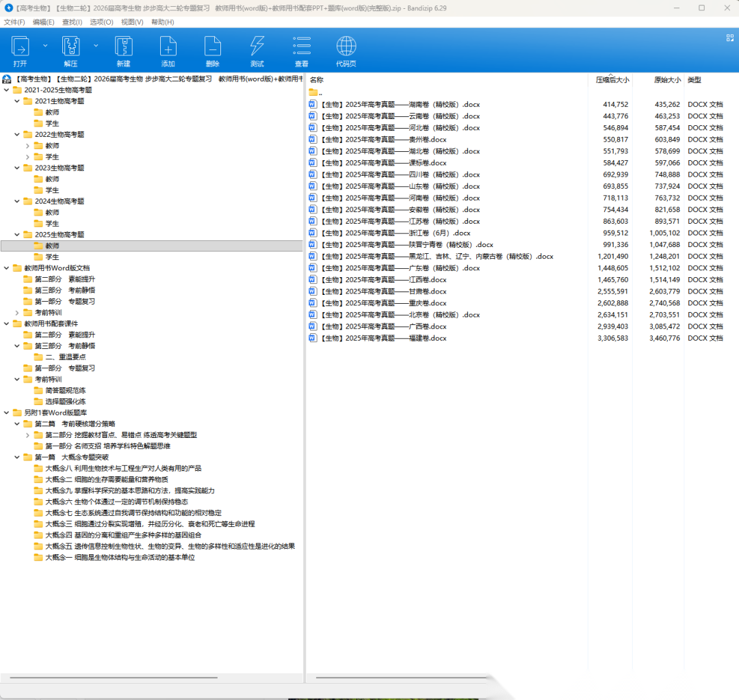Click the View (查看) toolbar icon
This screenshot has width=739, height=700.
pyautogui.click(x=301, y=47)
